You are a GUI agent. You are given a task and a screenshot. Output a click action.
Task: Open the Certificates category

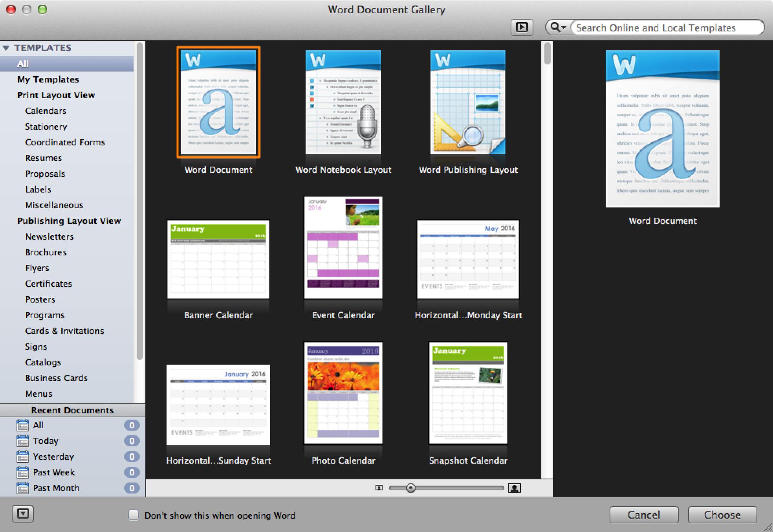(67, 284)
